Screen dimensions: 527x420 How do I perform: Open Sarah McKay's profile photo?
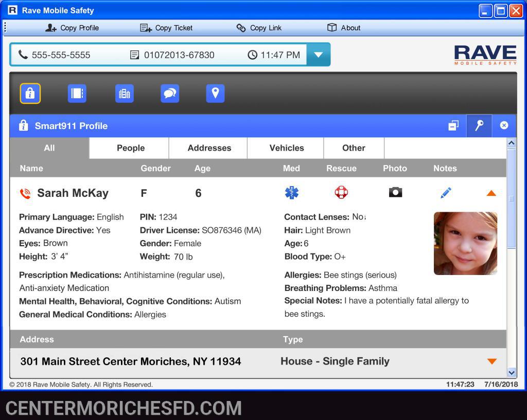point(465,243)
